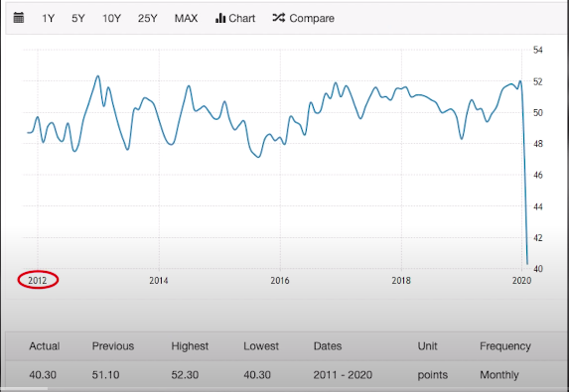Viewport: 569px width, 392px height.
Task: Click the 54 y-axis value
Action: 538,50
